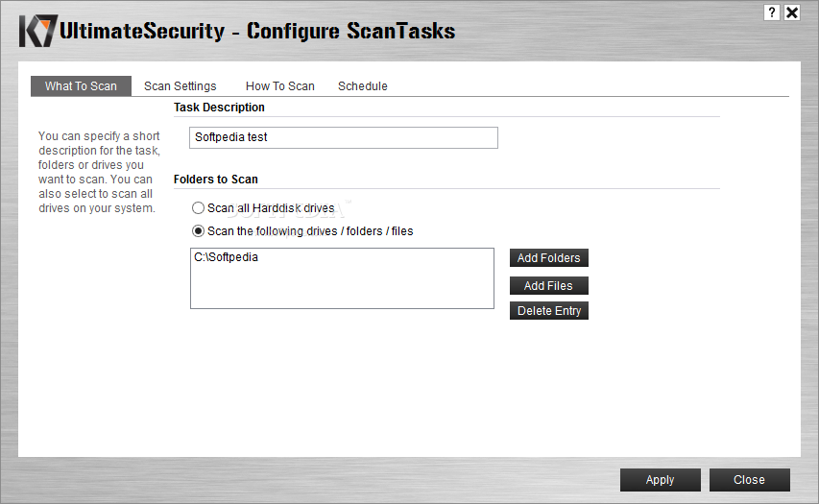Apply the scan task settings
The height and width of the screenshot is (504, 819).
tap(661, 479)
